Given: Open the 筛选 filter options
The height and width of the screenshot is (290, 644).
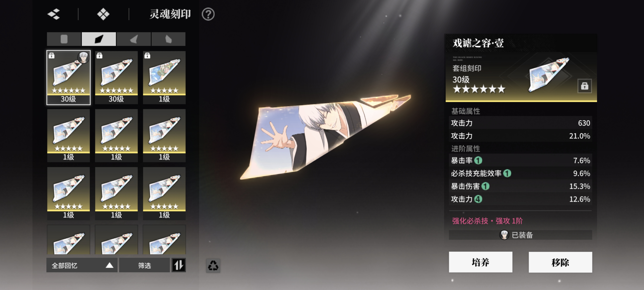Looking at the screenshot, I should click(x=144, y=265).
